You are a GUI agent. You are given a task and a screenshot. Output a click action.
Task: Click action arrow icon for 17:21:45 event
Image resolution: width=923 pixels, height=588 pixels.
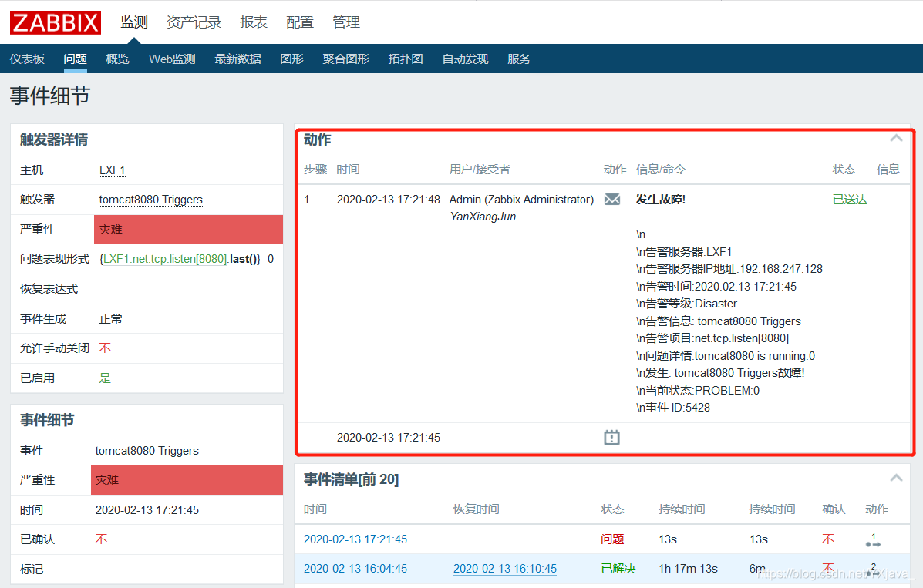click(x=873, y=540)
